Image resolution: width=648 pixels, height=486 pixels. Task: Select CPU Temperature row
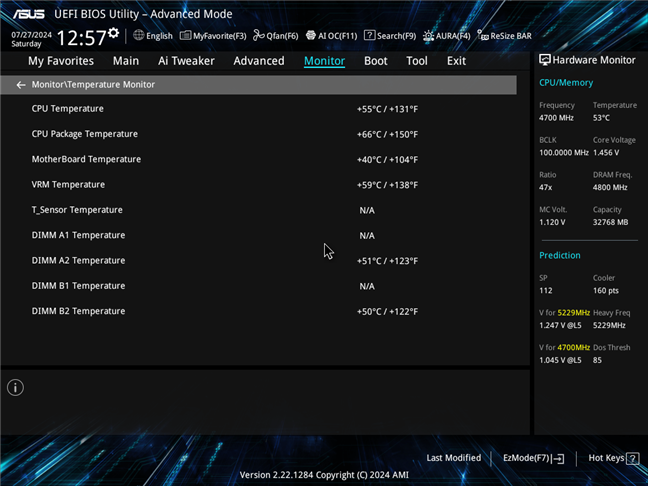click(258, 109)
